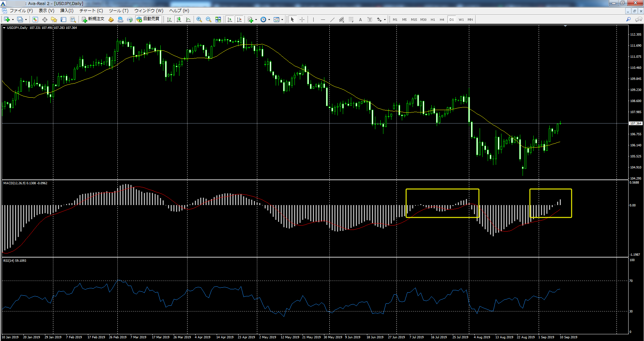Open the tile windows grid icon
Image resolution: width=644 pixels, height=341 pixels.
click(218, 19)
